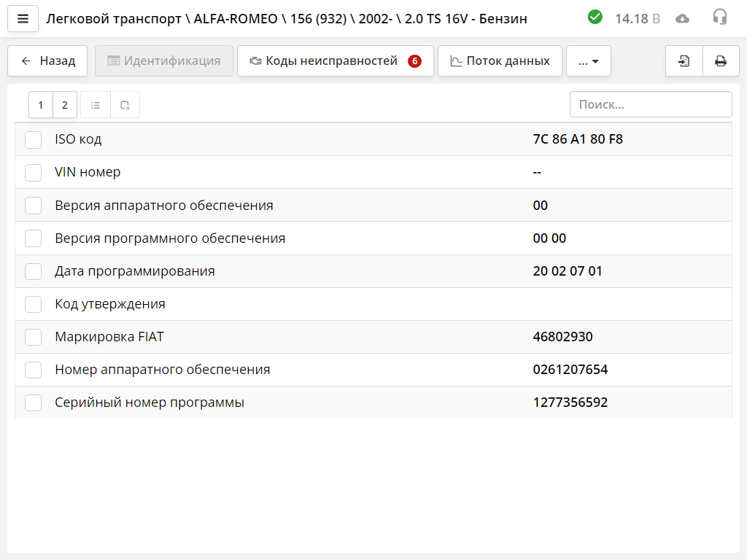Image resolution: width=747 pixels, height=560 pixels.
Task: Switch to page 2
Action: click(65, 105)
